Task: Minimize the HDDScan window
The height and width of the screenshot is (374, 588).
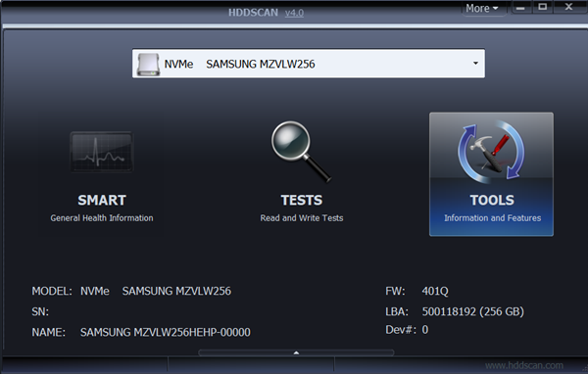Action: pos(520,8)
